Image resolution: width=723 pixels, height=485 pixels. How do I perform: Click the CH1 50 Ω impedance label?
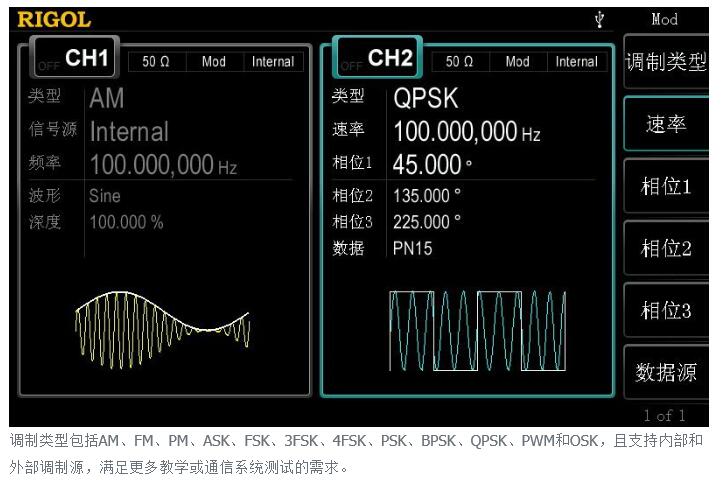[155, 62]
